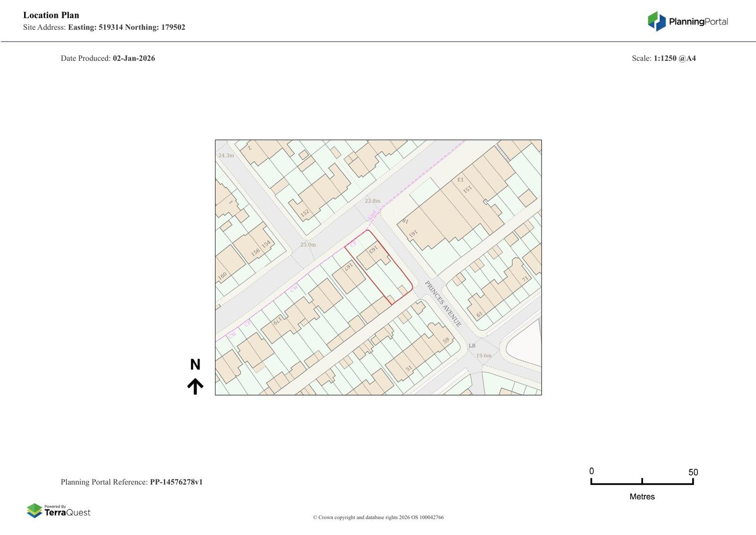Click the Princes Avenue street label
The height and width of the screenshot is (535, 756).
tap(443, 304)
